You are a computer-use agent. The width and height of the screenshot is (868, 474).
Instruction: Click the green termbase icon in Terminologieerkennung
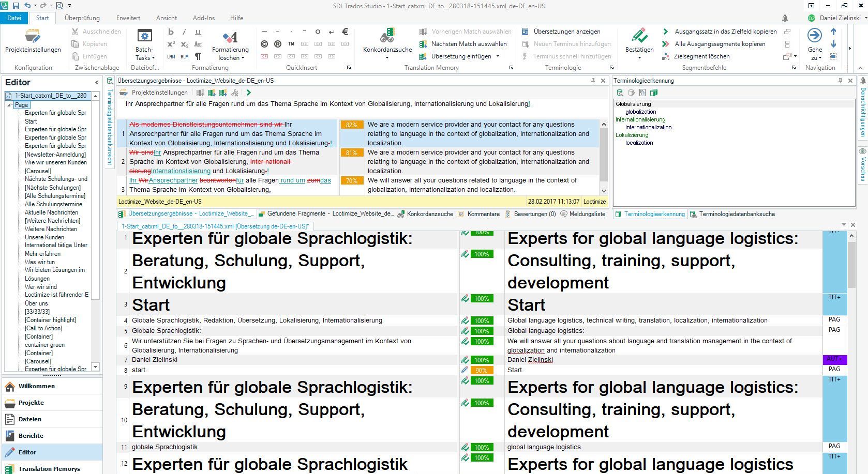(x=654, y=93)
